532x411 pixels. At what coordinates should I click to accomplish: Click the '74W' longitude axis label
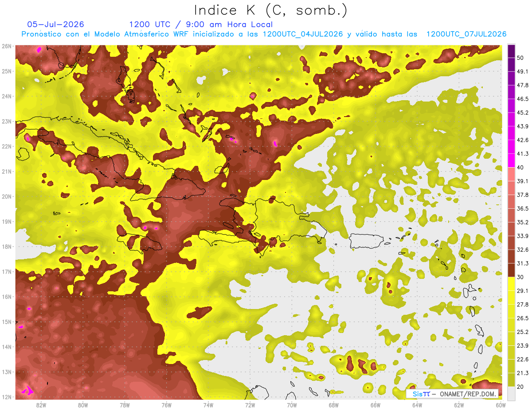(x=208, y=405)
